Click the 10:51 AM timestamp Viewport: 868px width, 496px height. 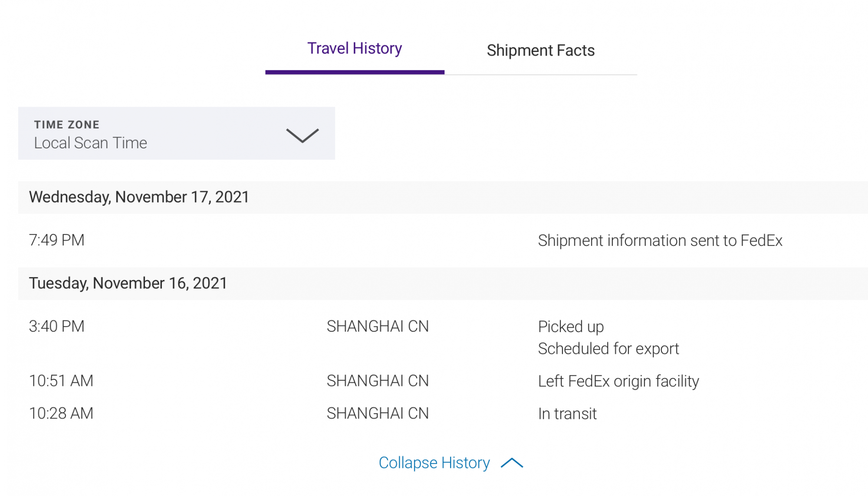pos(61,381)
